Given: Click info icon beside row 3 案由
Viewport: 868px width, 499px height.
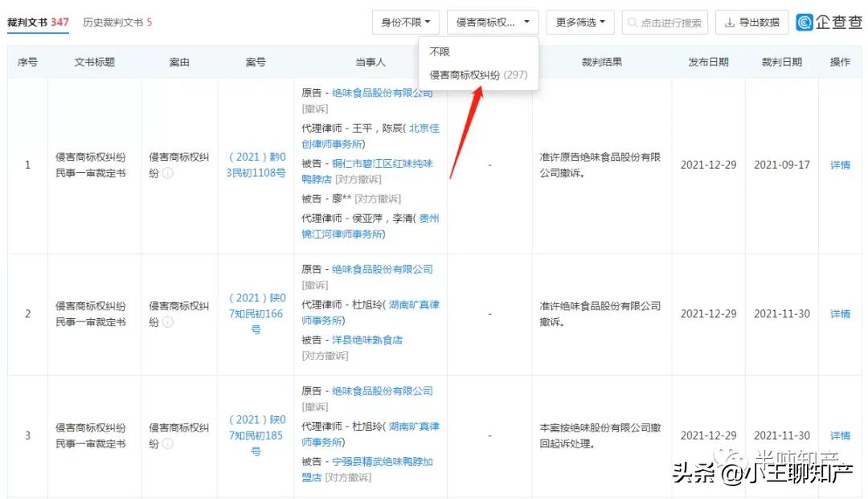Looking at the screenshot, I should point(168,444).
